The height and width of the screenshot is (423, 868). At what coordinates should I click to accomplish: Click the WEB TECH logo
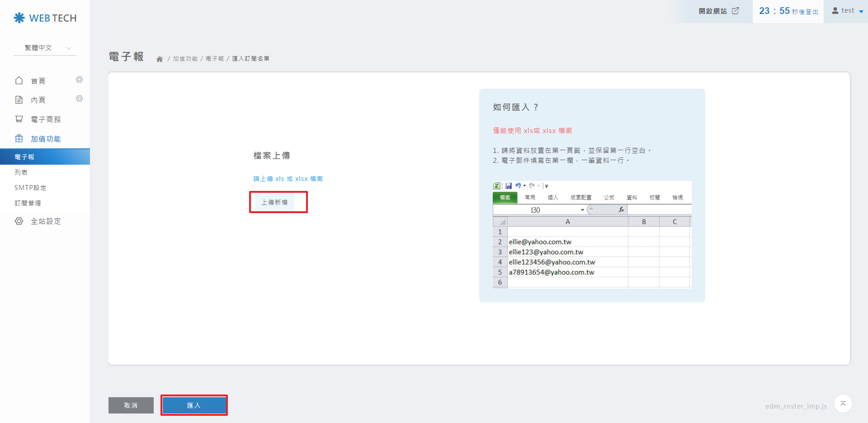click(x=45, y=18)
